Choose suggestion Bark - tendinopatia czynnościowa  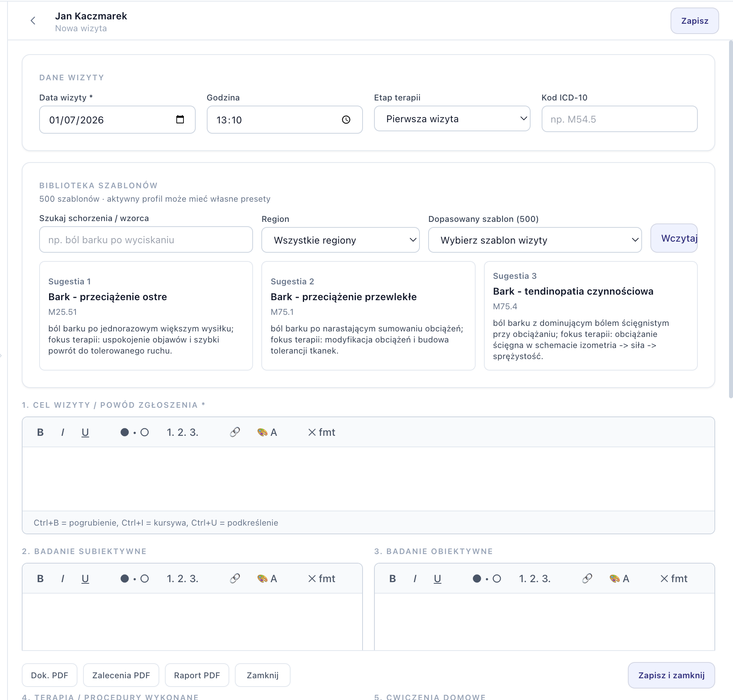(x=591, y=316)
